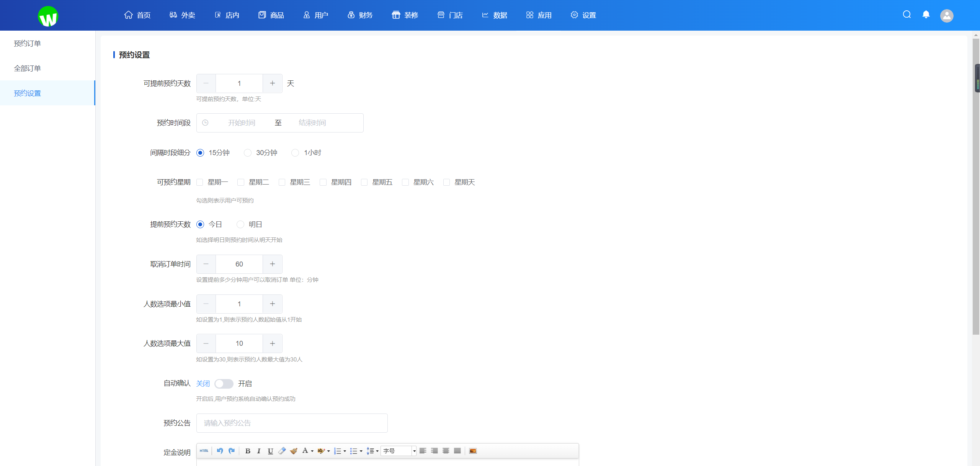Open highlight color dropdown arrow
Image resolution: width=980 pixels, height=466 pixels.
pos(328,451)
